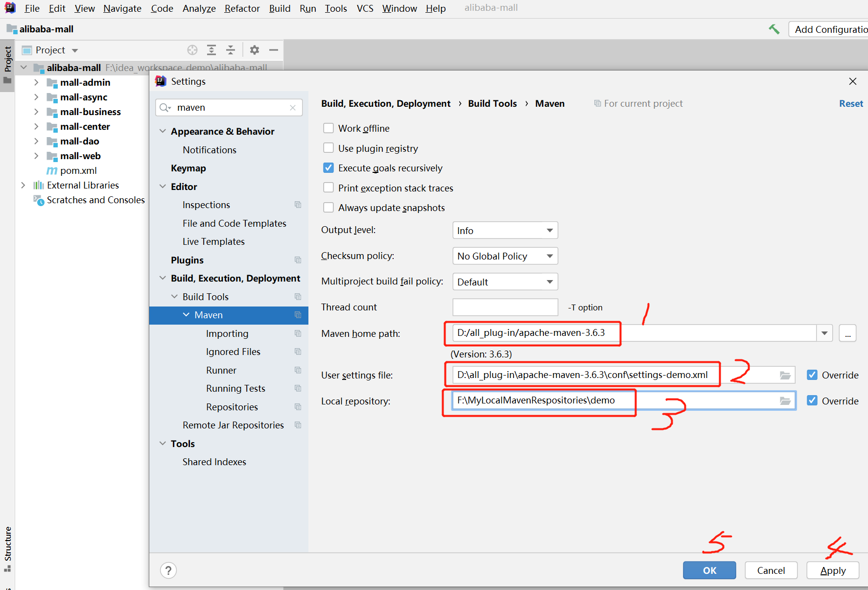Toggle Override for Local repository
This screenshot has width=868, height=590.
pos(812,401)
